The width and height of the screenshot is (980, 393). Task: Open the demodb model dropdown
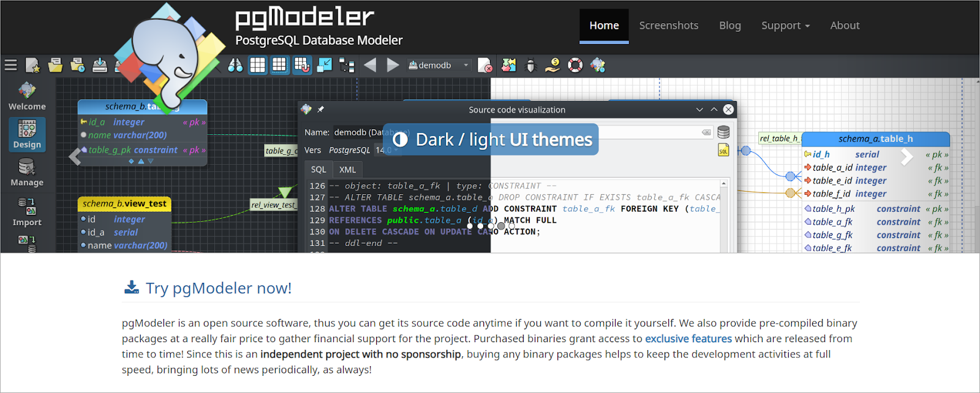coord(439,65)
